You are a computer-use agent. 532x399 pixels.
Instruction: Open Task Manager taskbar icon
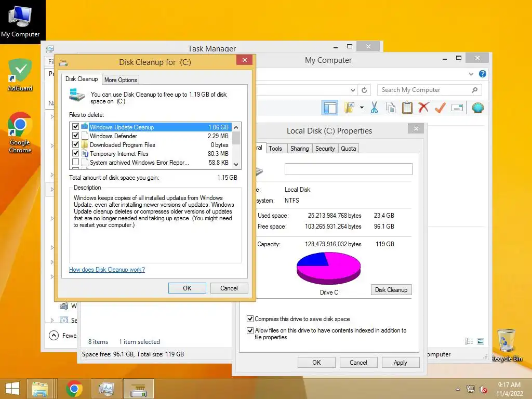106,389
